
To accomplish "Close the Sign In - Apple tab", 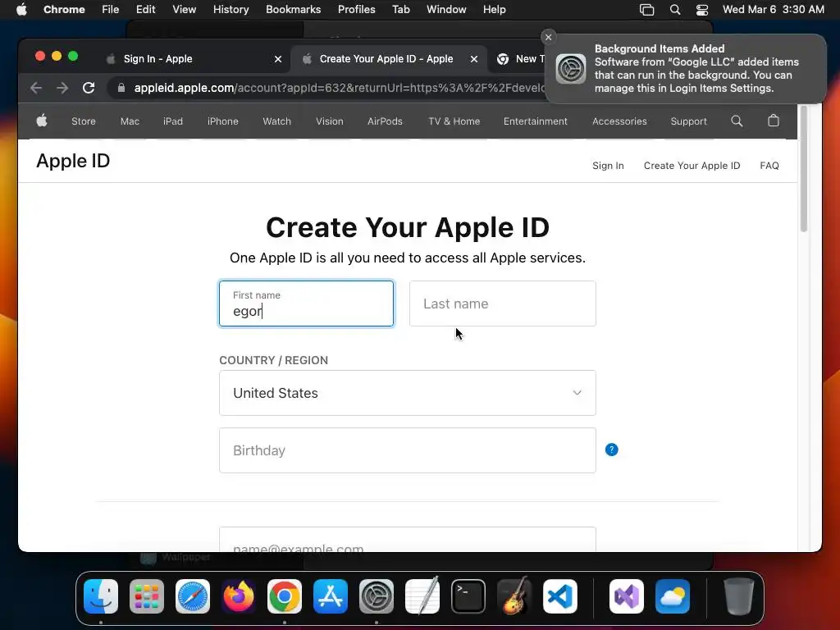I will pos(278,59).
